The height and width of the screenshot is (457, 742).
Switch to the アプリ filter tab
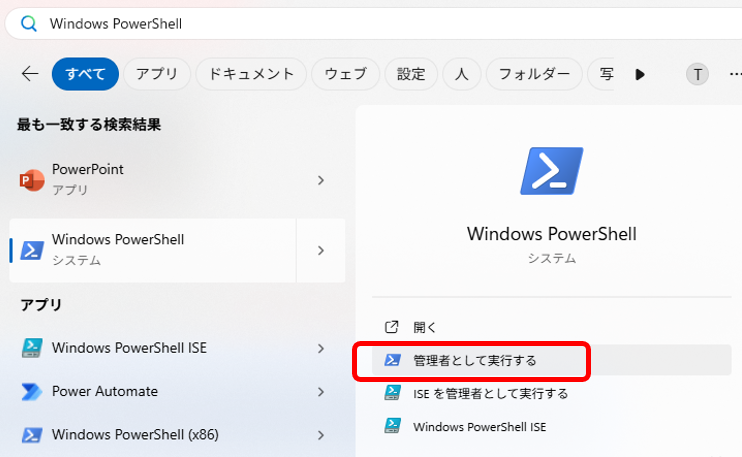(157, 74)
